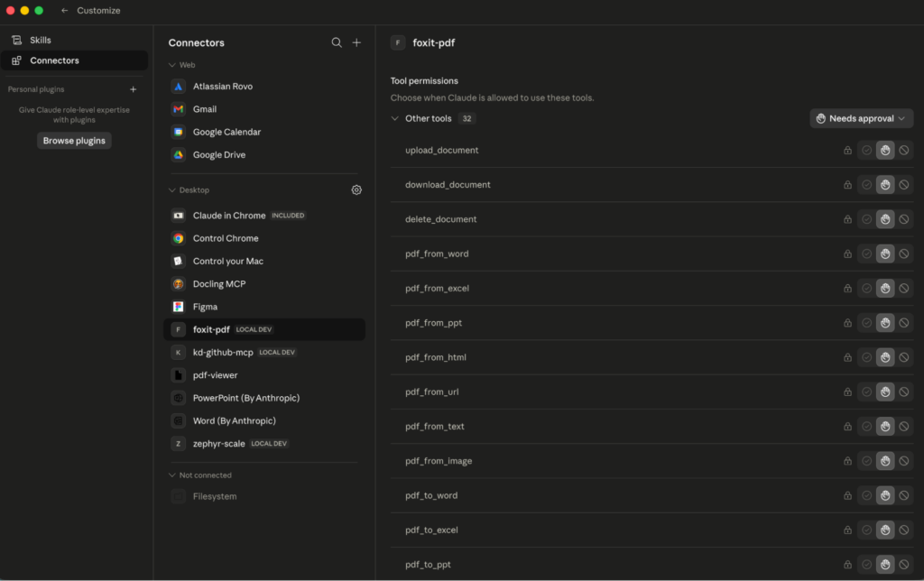Select the Figma connector
This screenshot has height=581, width=924.
pos(264,307)
